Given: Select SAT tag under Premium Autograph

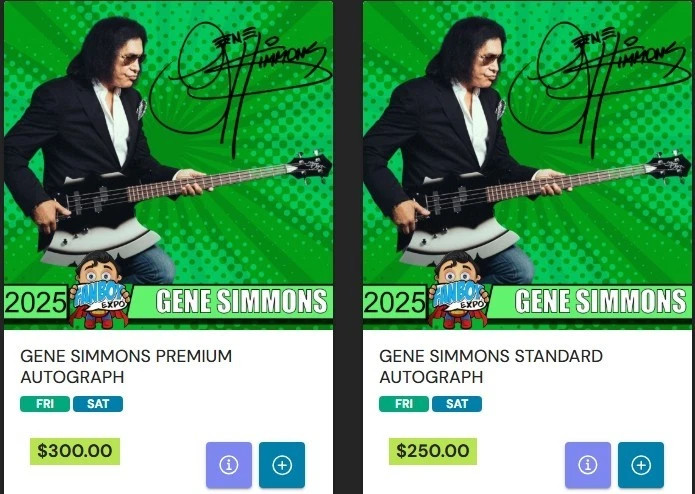Looking at the screenshot, I should [x=98, y=404].
